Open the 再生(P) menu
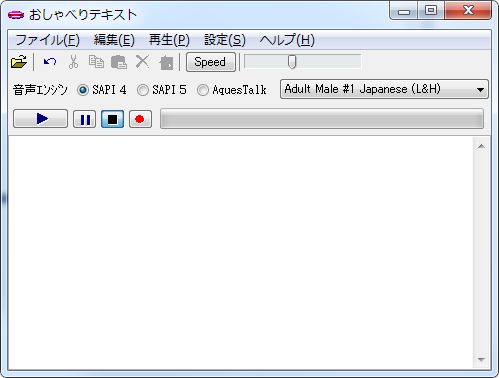Viewport: 499px width, 378px height. coord(169,40)
